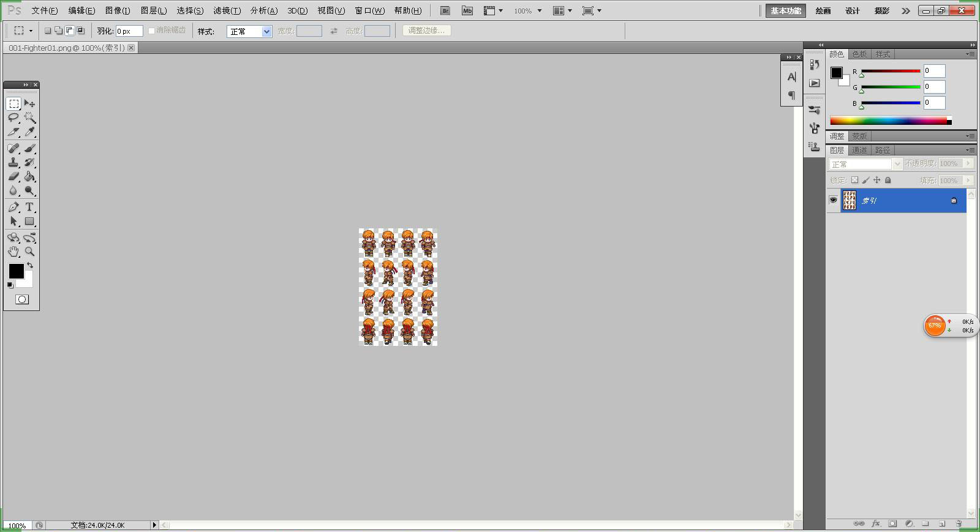This screenshot has width=980, height=532.
Task: Pick the Clone Stamp tool
Action: click(x=13, y=162)
